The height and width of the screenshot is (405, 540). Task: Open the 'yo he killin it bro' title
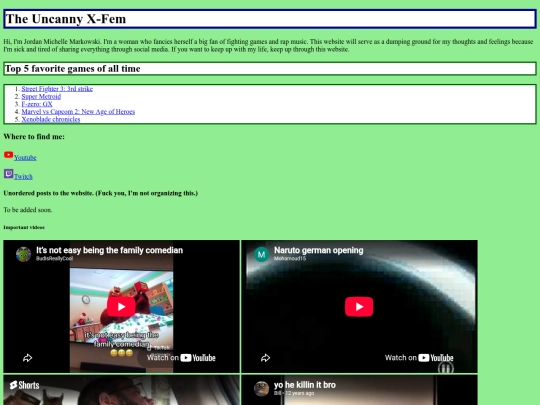[x=305, y=385]
